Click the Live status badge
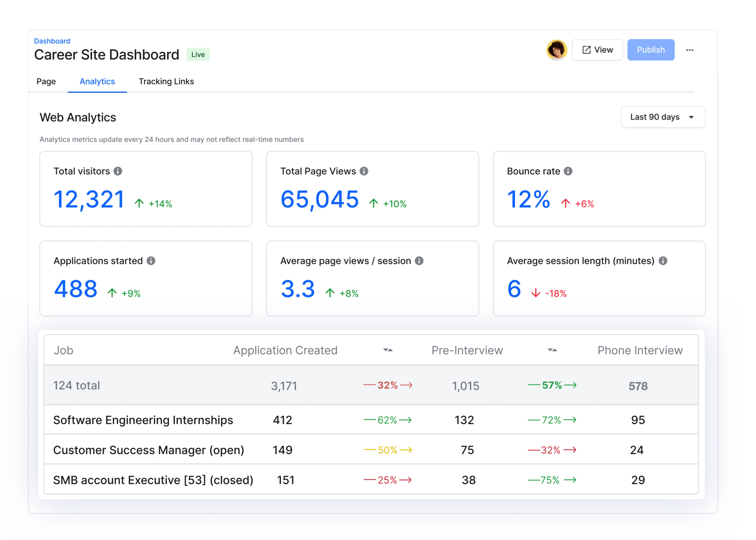The height and width of the screenshot is (540, 756). coord(198,55)
